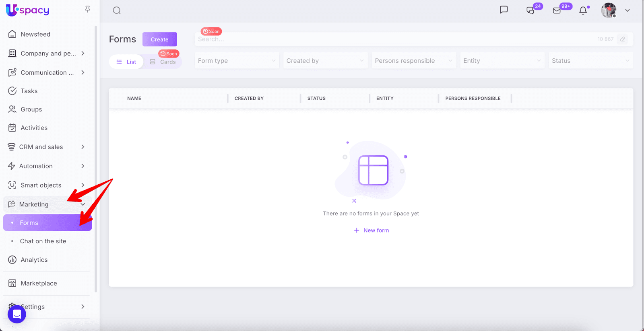
Task: Open group chats icon with 24 badge
Action: (x=530, y=11)
